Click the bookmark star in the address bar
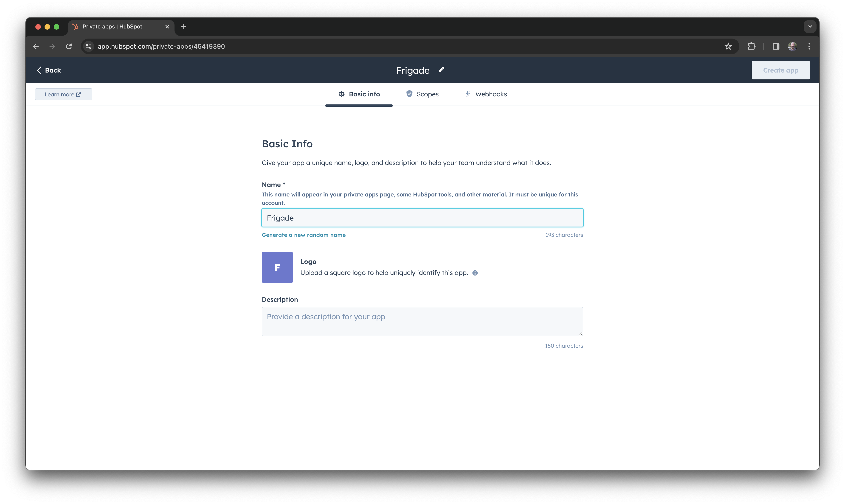The image size is (845, 504). click(x=728, y=46)
